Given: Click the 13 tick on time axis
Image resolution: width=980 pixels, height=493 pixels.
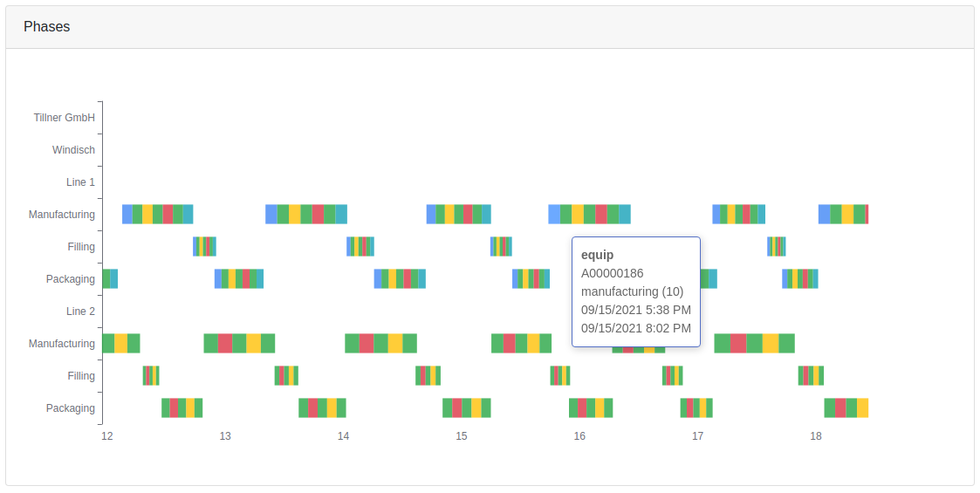Looking at the screenshot, I should point(225,435).
